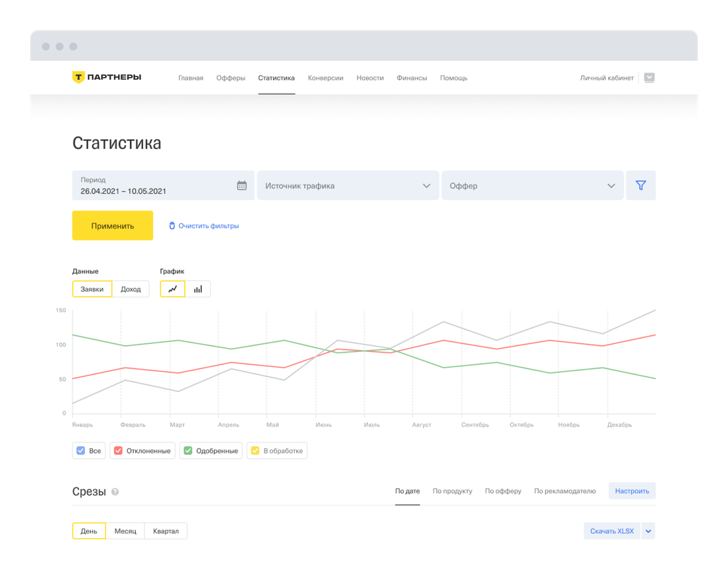Toggle the Одобренные series checkbox
Screen dimensions: 728x578
(188, 451)
